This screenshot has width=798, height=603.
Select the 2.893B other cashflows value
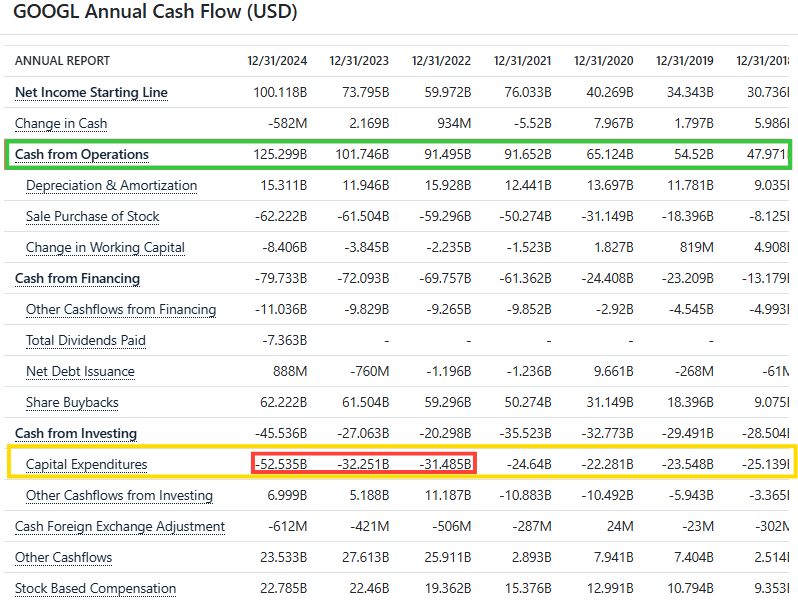coord(532,558)
